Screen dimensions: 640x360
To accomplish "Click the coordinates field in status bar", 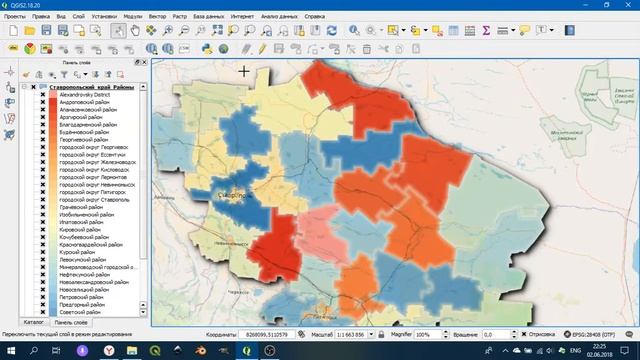I will point(267,334).
